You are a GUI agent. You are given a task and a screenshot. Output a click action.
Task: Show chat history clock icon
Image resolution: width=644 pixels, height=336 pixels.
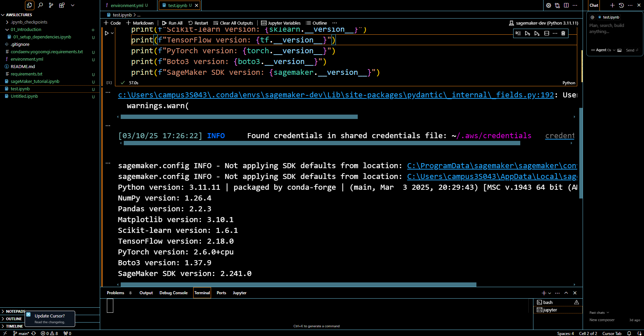pyautogui.click(x=621, y=5)
